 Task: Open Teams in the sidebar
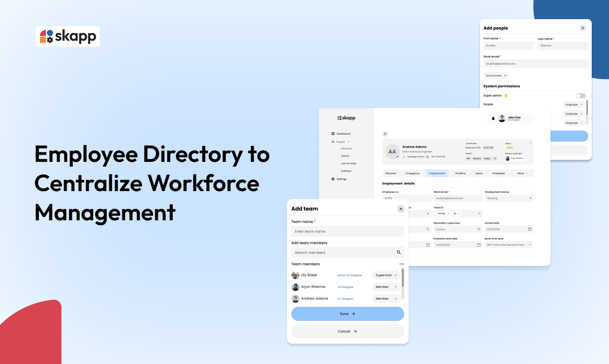coord(345,156)
